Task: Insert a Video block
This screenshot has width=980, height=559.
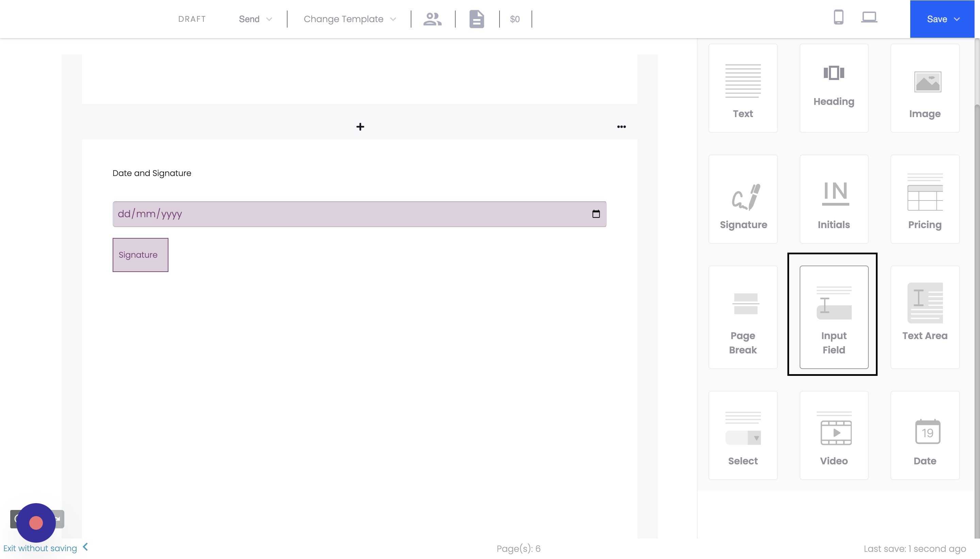Action: click(833, 435)
